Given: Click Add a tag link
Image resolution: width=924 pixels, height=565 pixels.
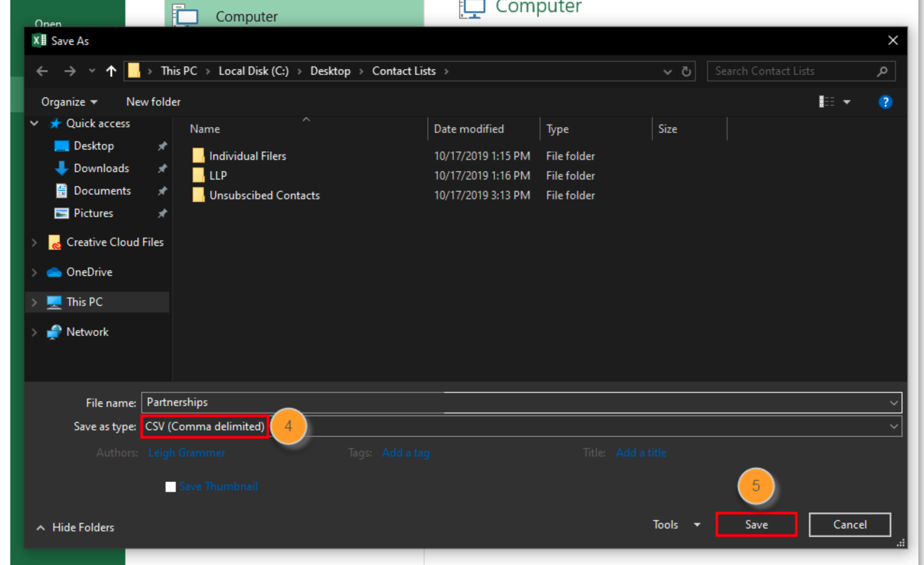Looking at the screenshot, I should click(405, 453).
